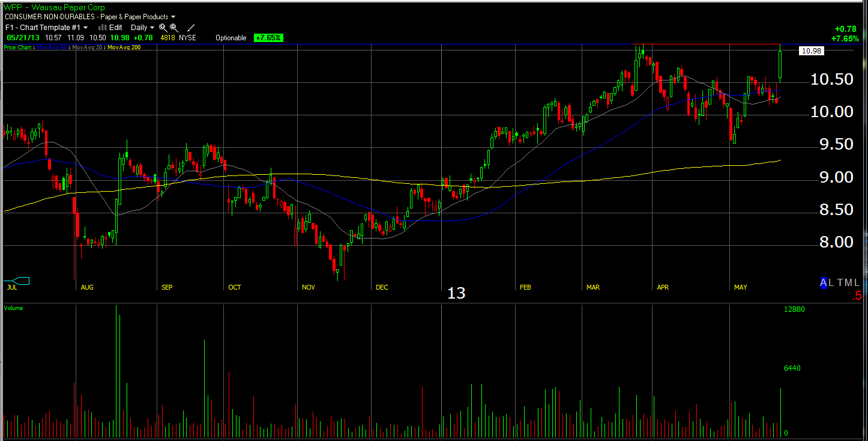Expand the Paper & Paper Products industry dropdown
The width and height of the screenshot is (868, 441).
pos(137,17)
